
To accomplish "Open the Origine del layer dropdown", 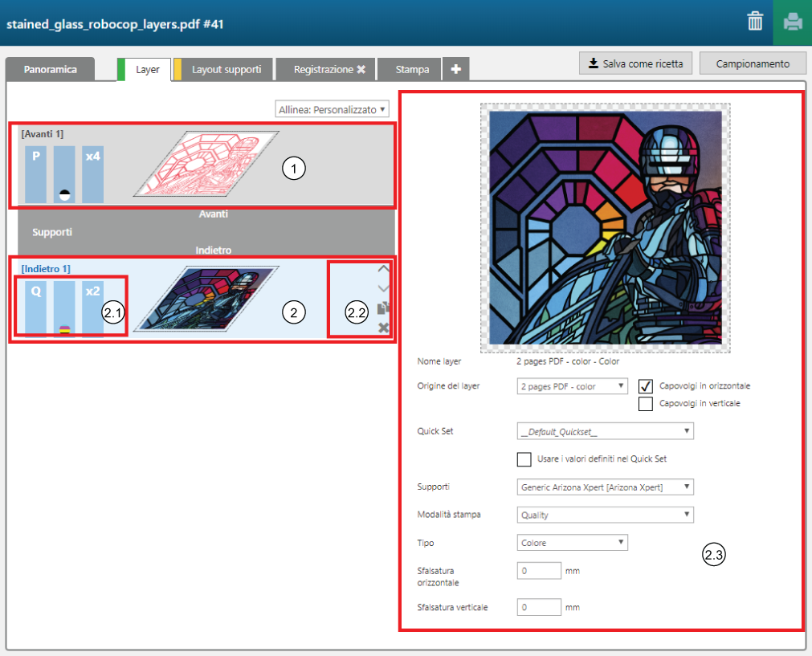I will [x=572, y=386].
